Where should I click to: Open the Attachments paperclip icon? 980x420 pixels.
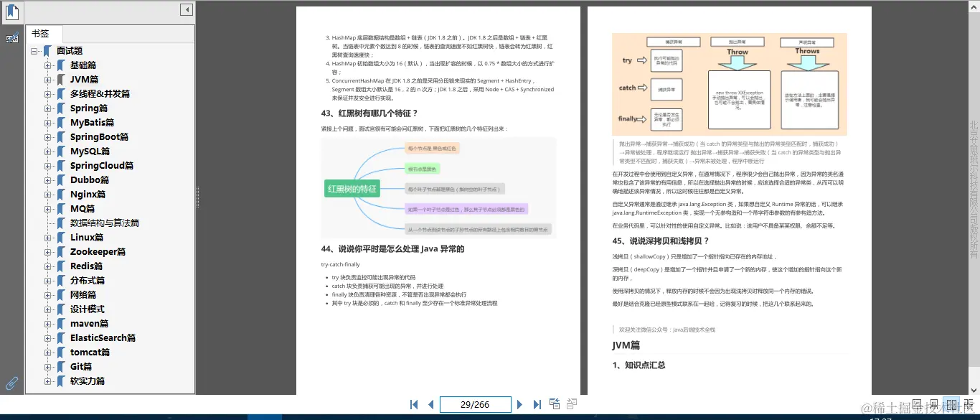12,384
